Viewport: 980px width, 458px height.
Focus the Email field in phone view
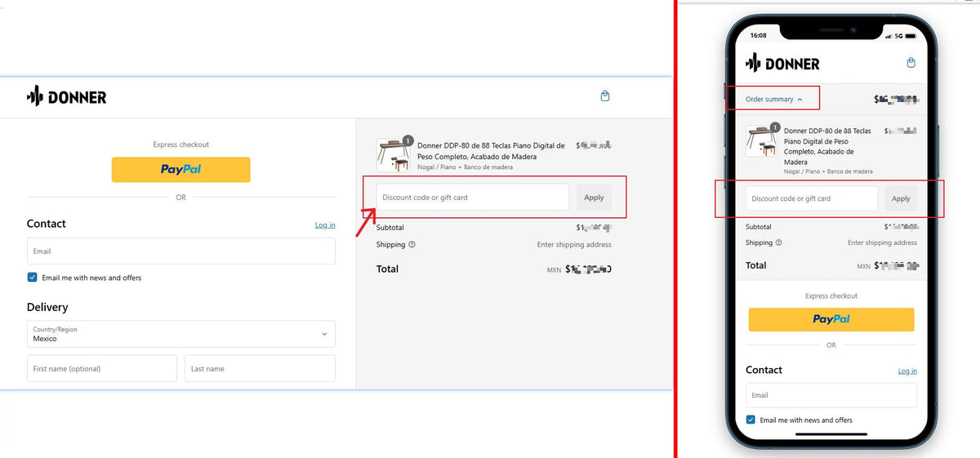[x=831, y=395]
